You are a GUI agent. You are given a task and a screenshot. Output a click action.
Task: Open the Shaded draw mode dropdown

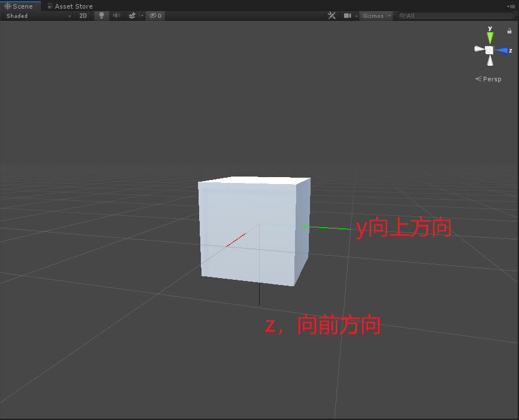[x=38, y=16]
